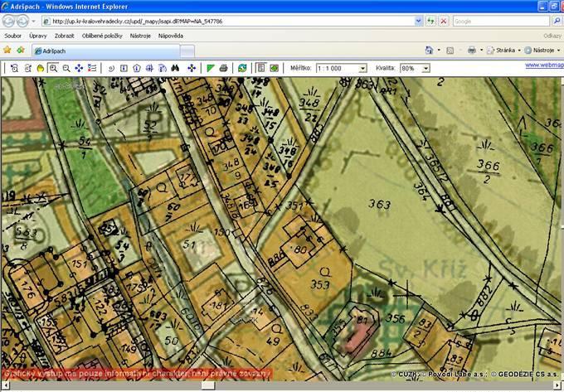Click the zoom out magnifier tool
The height and width of the screenshot is (392, 564).
(x=66, y=68)
